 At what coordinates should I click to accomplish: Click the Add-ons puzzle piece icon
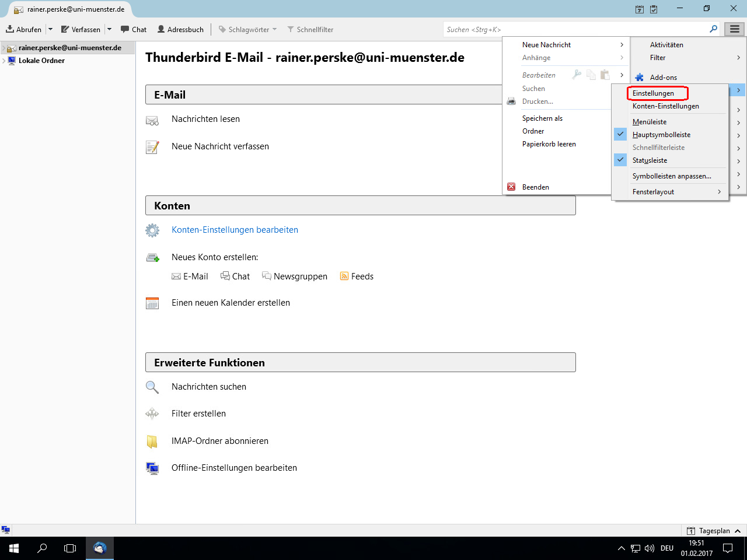point(640,77)
